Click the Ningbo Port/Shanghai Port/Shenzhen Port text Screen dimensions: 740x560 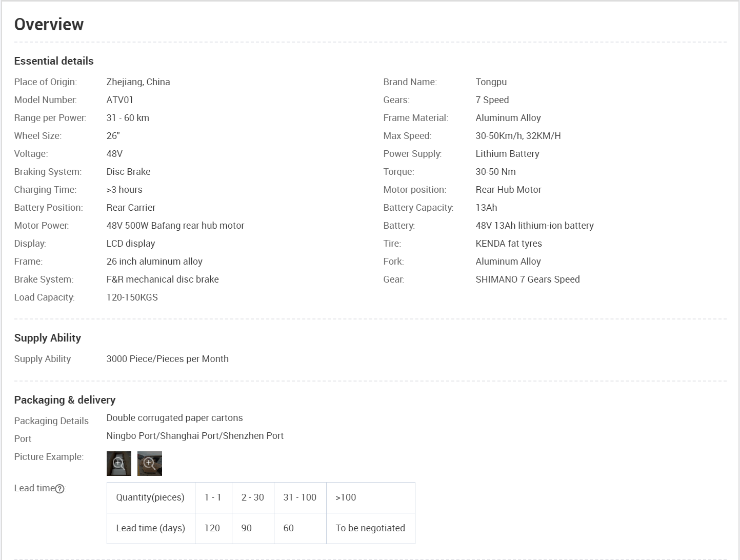(x=195, y=436)
